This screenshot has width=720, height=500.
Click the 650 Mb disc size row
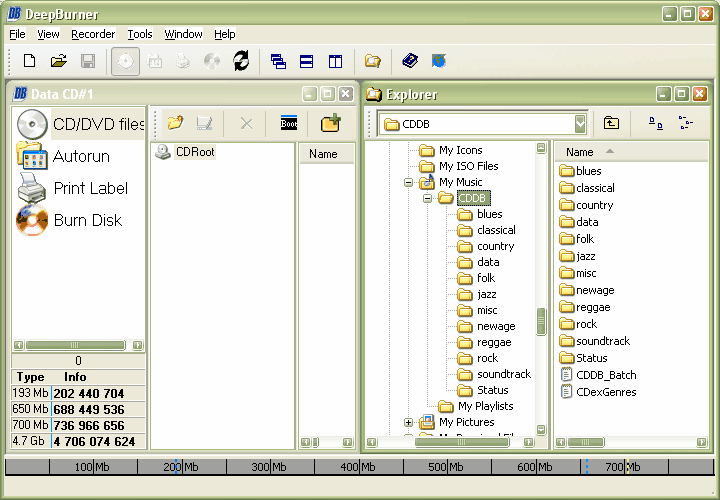tap(78, 409)
